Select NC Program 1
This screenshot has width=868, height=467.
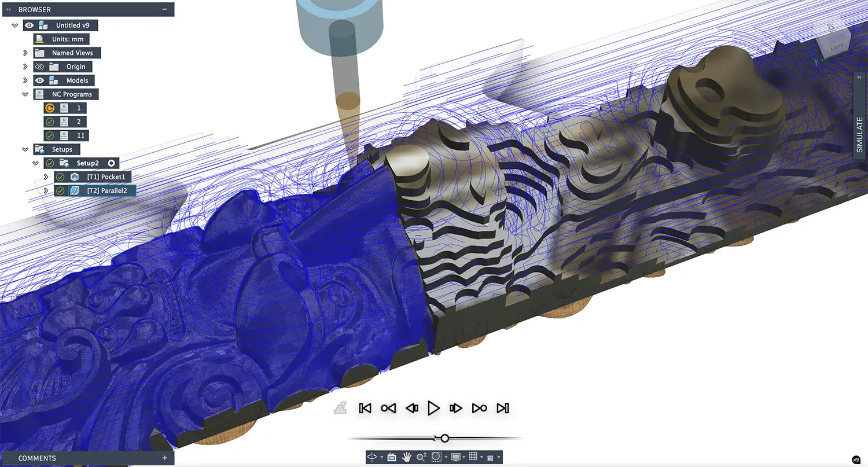(x=66, y=108)
